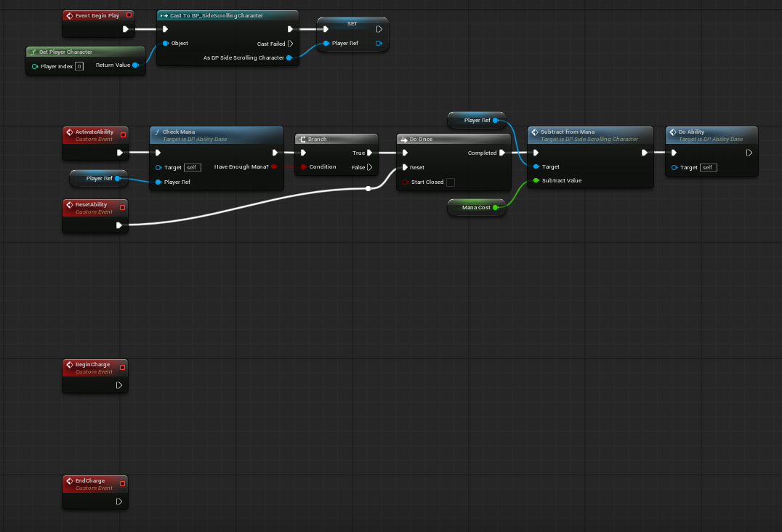Select the BeginCharge custom event node
Image resolution: width=782 pixels, height=532 pixels.
pyautogui.click(x=93, y=368)
